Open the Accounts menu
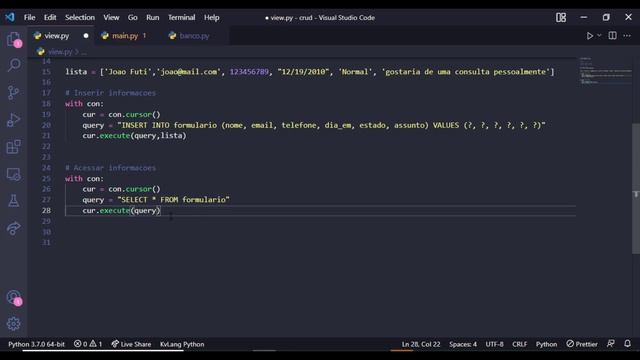The height and width of the screenshot is (360, 640). coord(14,298)
